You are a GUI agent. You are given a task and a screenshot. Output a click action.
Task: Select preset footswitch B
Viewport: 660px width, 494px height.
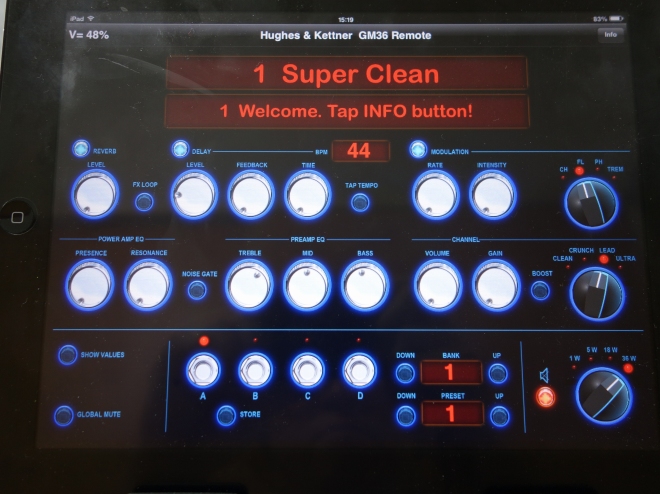(x=255, y=370)
